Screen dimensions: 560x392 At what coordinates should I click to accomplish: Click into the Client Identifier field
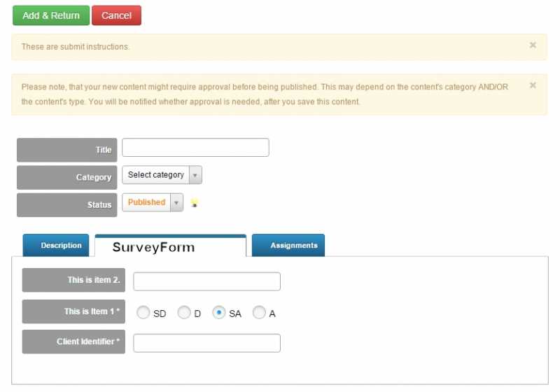click(x=206, y=343)
